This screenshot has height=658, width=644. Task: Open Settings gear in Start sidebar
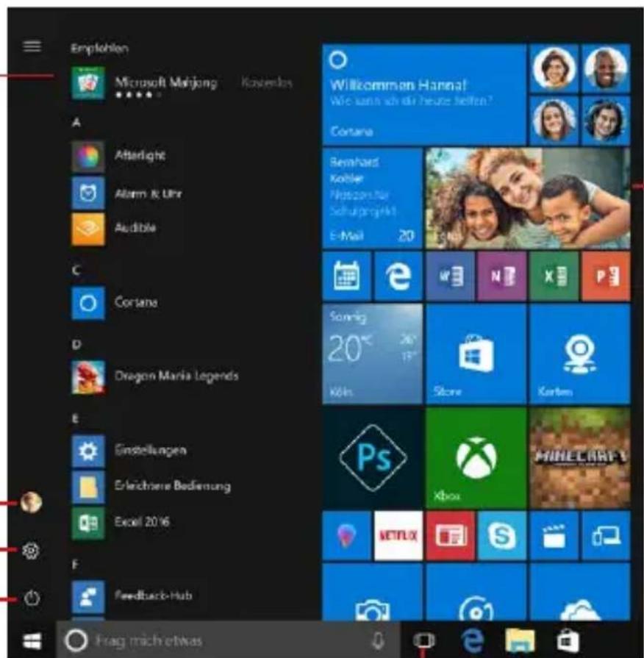pos(32,550)
